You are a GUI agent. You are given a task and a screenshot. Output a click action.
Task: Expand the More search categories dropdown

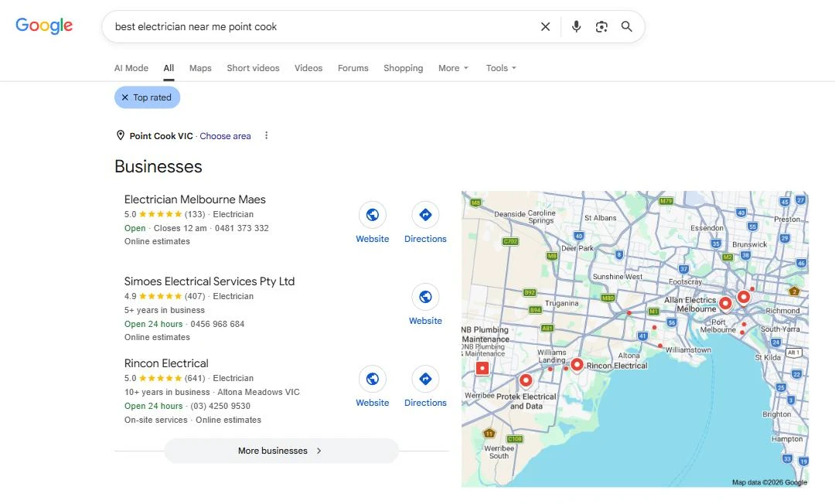(453, 68)
